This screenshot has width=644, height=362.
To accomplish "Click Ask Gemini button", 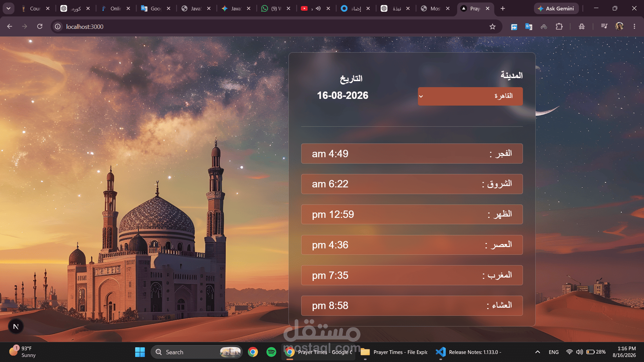I will click(556, 9).
